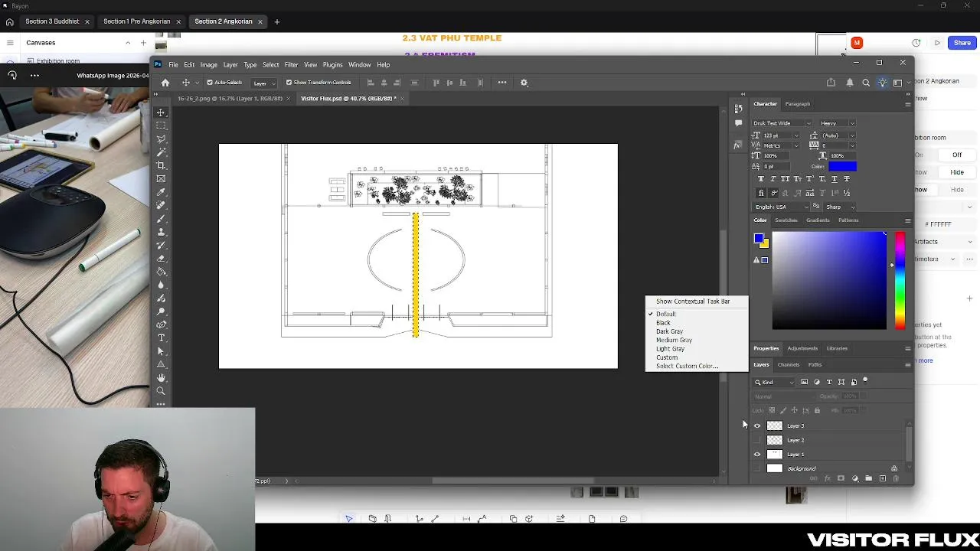Select the Hand tool
Viewport: 980px width, 551px height.
161,378
